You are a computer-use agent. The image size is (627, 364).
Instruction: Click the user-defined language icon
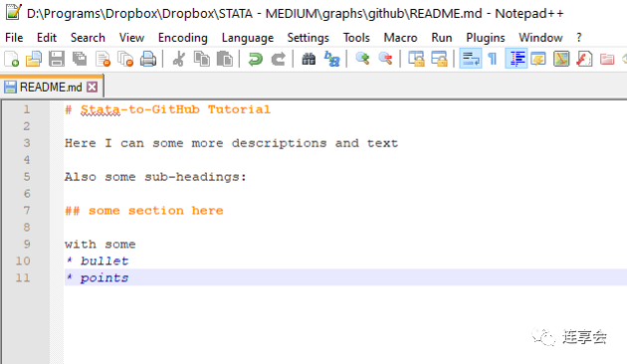pyautogui.click(x=538, y=59)
